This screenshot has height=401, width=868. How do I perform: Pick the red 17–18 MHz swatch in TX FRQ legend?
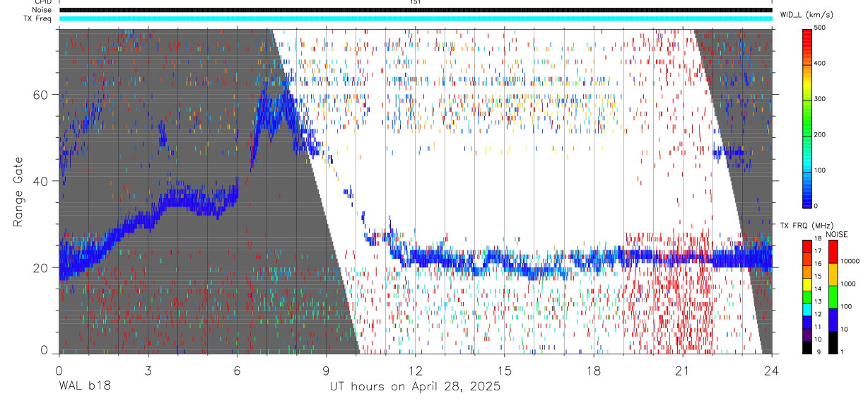tap(807, 245)
